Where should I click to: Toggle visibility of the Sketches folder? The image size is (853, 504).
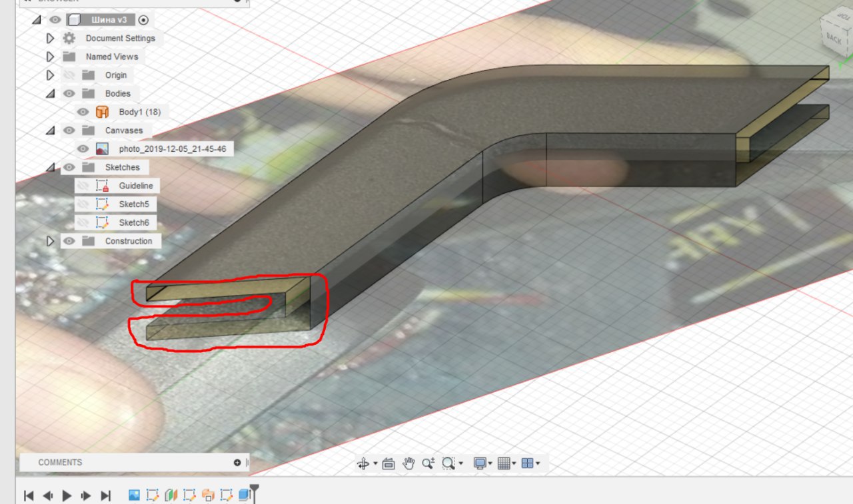click(x=69, y=167)
